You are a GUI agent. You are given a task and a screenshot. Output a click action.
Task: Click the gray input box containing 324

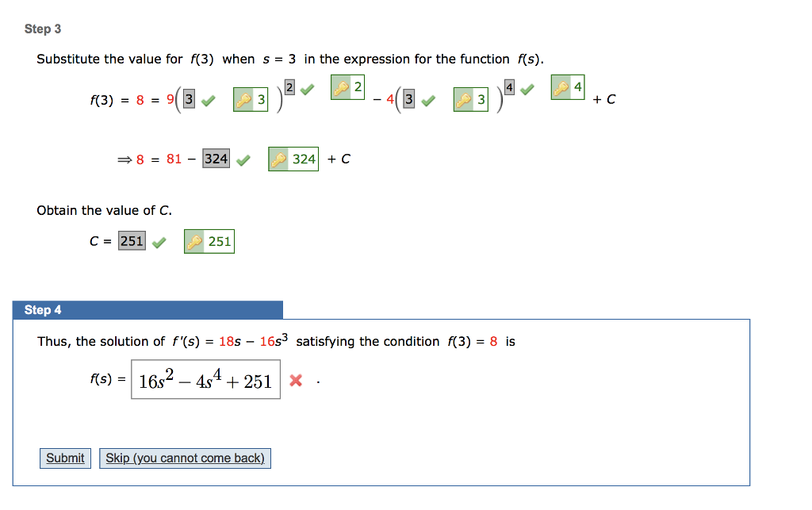216,159
